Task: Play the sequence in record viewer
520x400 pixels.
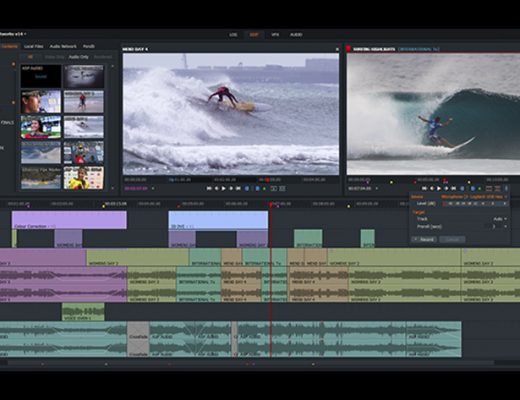Action: coord(439,188)
